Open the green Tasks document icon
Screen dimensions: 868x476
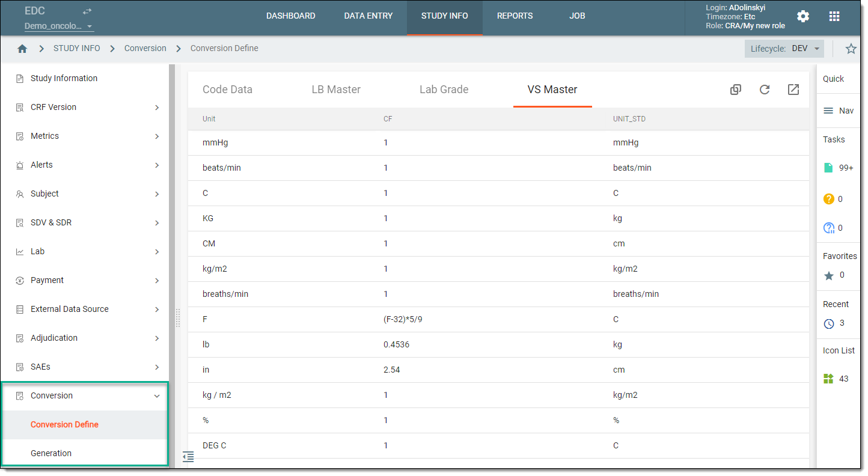tap(828, 168)
